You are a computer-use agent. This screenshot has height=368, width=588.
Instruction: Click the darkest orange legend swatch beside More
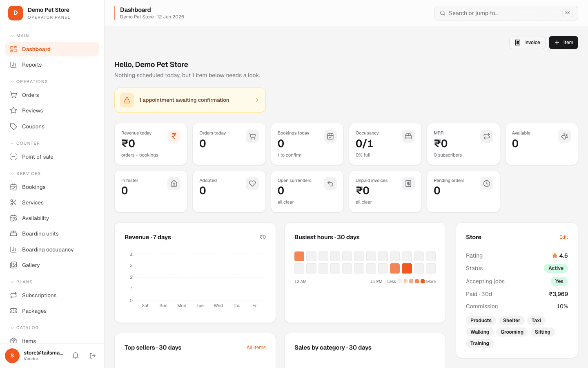coord(423,281)
